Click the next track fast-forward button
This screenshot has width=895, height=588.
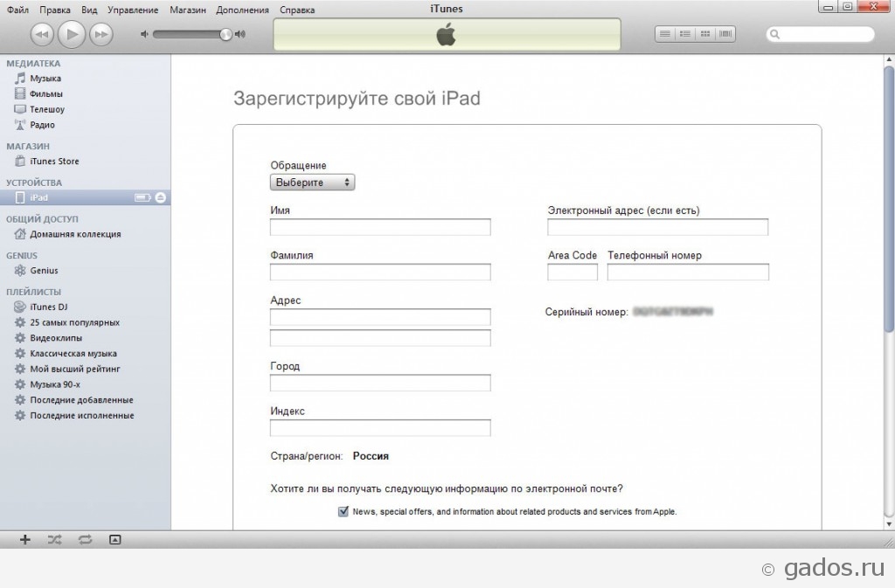coord(101,34)
